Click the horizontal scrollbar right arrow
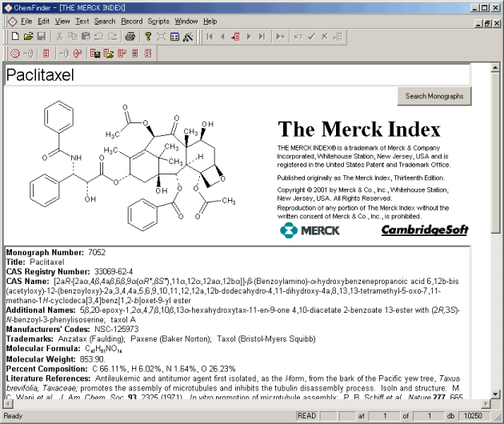 pyautogui.click(x=486, y=403)
